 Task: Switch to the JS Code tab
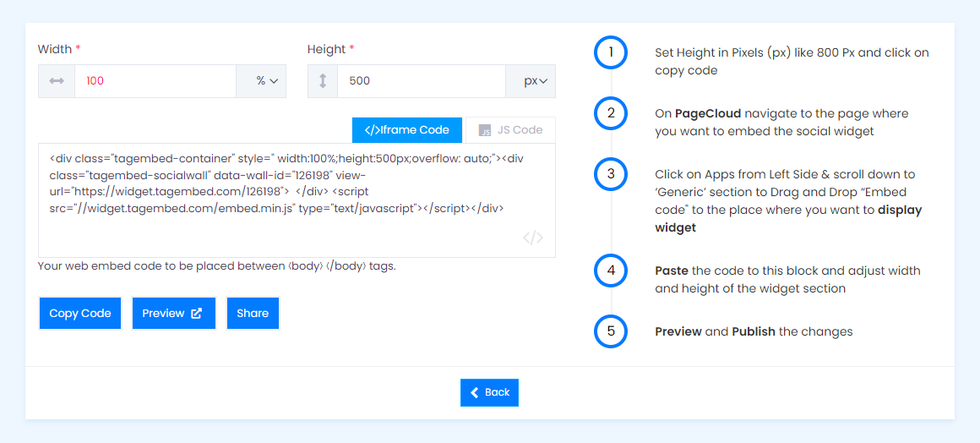pos(510,130)
